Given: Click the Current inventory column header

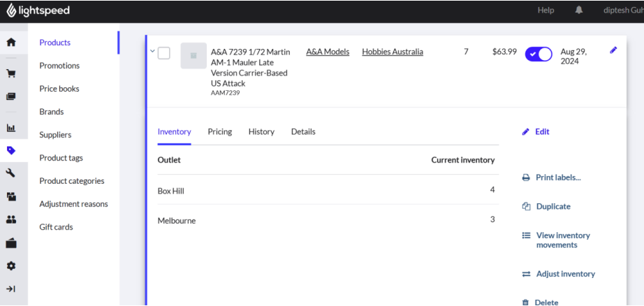Looking at the screenshot, I should coord(463,160).
